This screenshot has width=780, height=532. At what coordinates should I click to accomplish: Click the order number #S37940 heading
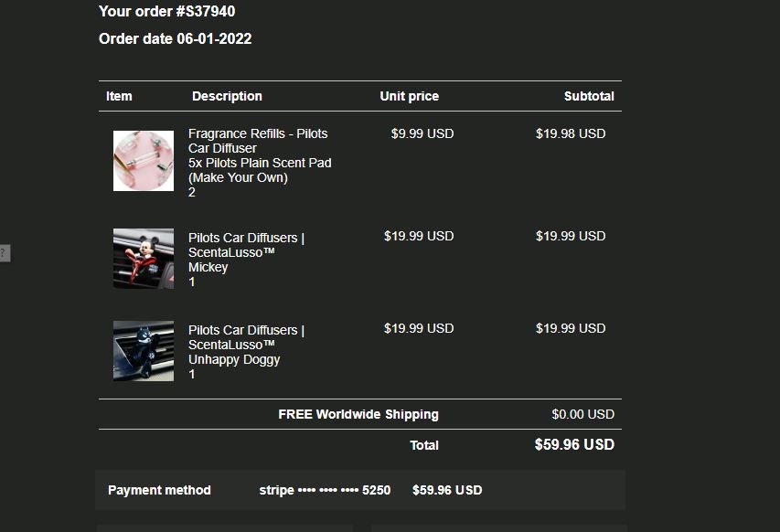point(166,12)
